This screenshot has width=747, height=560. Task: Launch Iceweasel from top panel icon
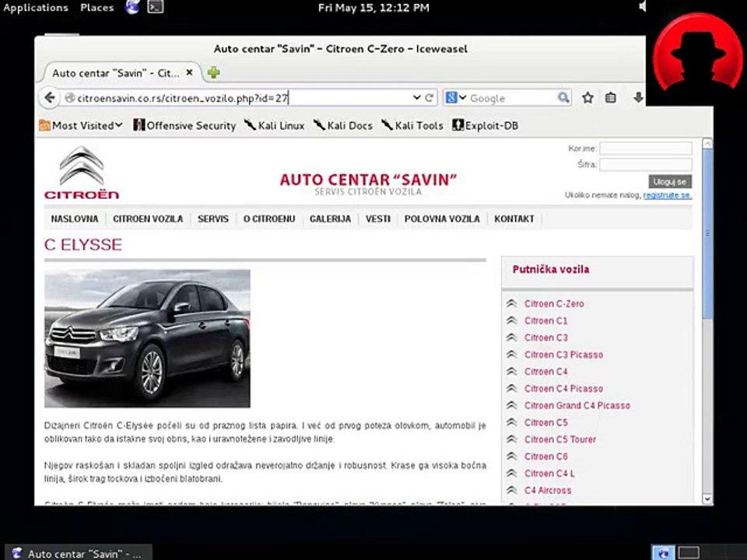pos(132,7)
